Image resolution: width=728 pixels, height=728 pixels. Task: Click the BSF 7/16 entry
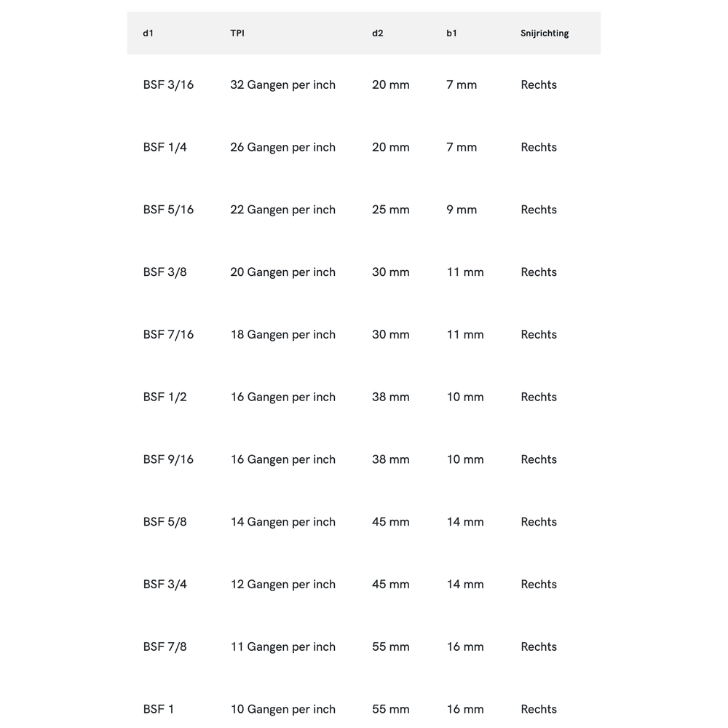[x=168, y=335]
